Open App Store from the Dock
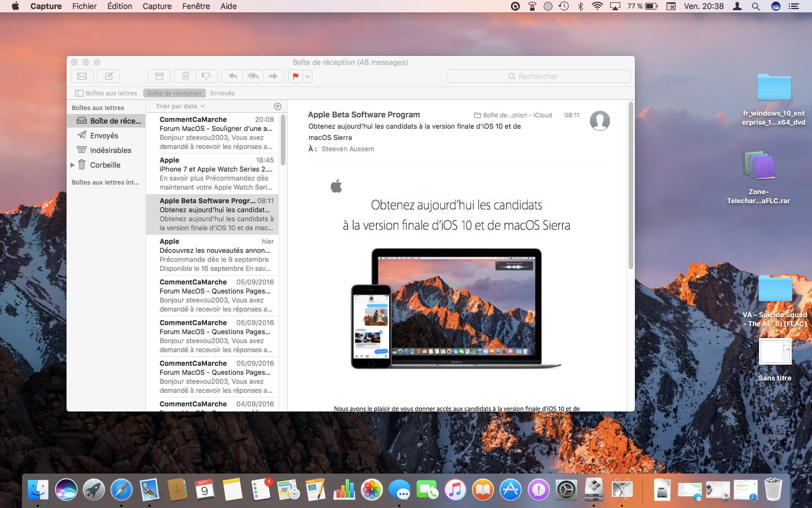Image resolution: width=812 pixels, height=508 pixels. pyautogui.click(x=510, y=489)
